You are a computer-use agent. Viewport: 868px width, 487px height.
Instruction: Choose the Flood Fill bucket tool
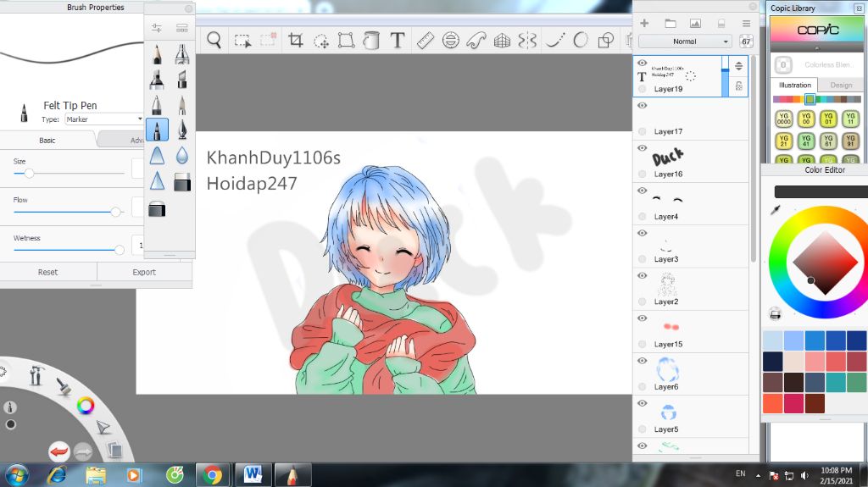click(371, 40)
